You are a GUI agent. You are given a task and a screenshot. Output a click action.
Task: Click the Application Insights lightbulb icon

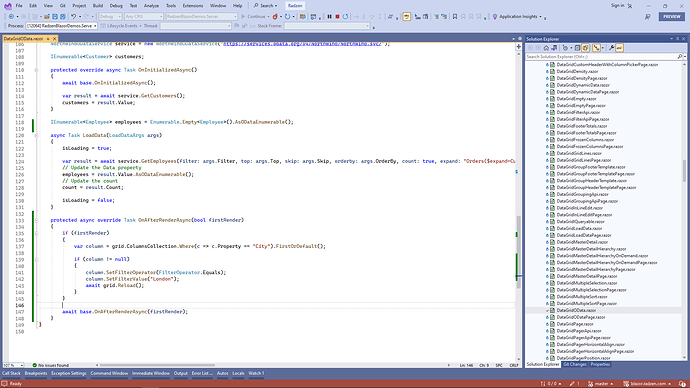pyautogui.click(x=495, y=17)
